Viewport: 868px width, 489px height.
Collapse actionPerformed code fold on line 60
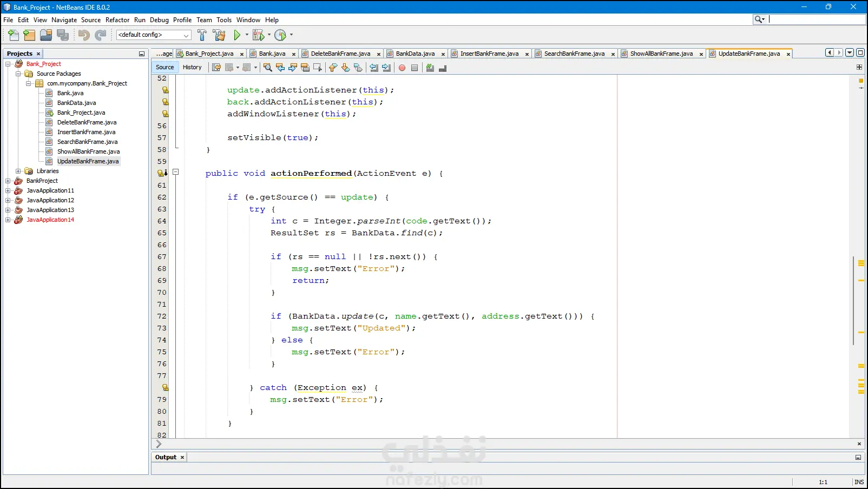click(x=176, y=172)
